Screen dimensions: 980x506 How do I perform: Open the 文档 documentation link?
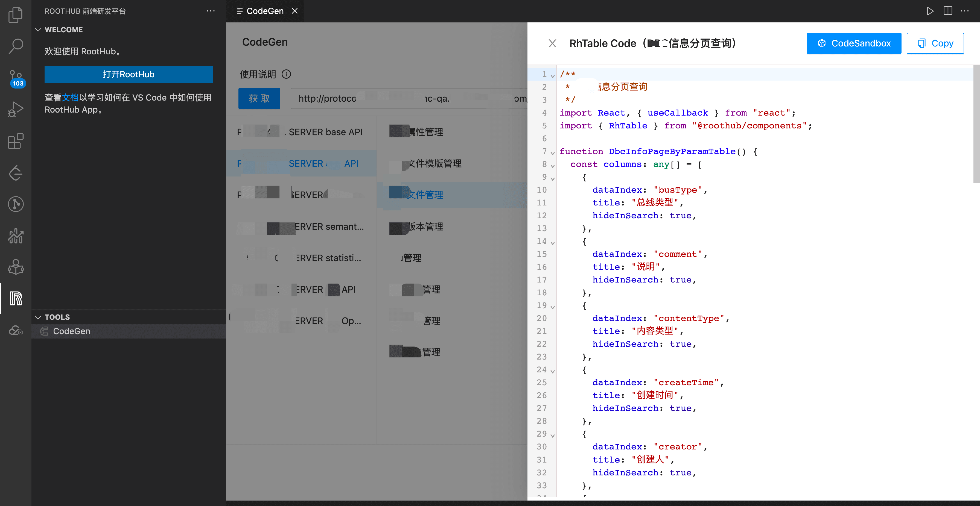click(x=70, y=98)
